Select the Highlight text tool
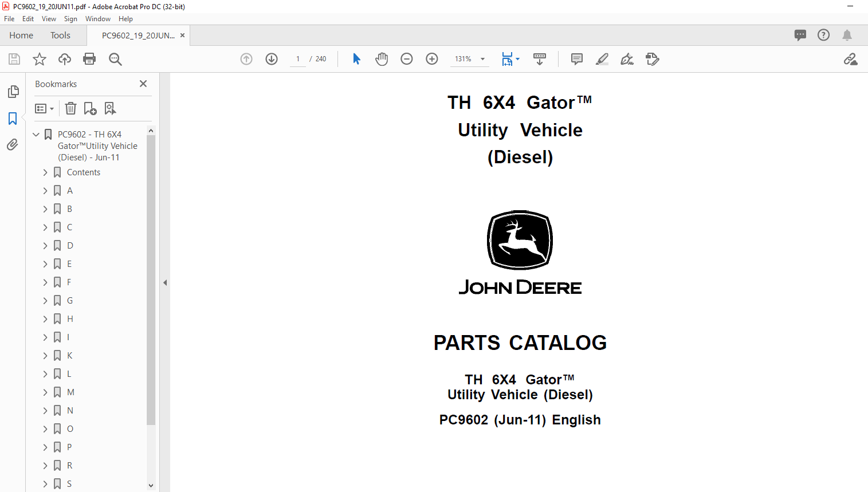 (602, 59)
